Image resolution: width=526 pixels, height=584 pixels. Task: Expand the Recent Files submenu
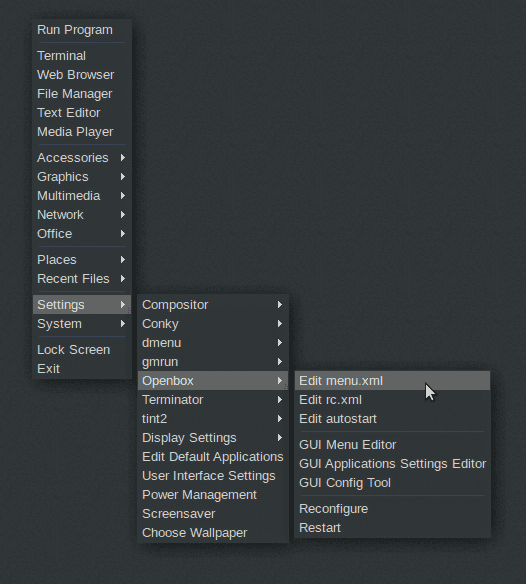82,279
